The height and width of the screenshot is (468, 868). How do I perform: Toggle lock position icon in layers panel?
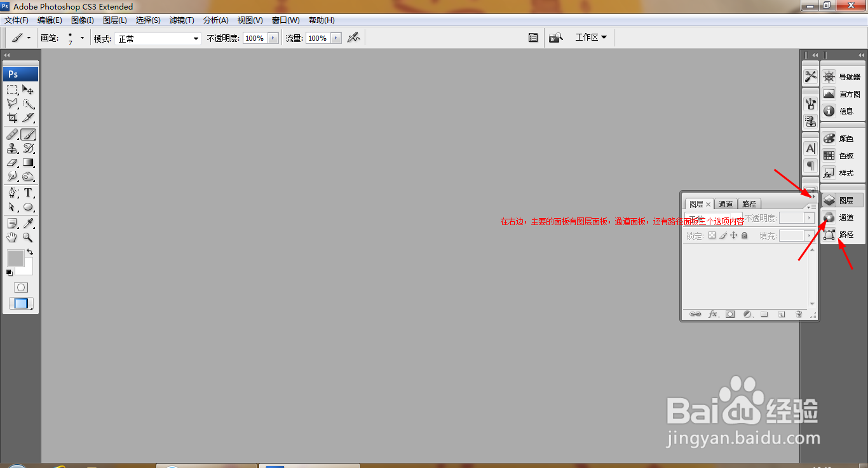pyautogui.click(x=733, y=235)
